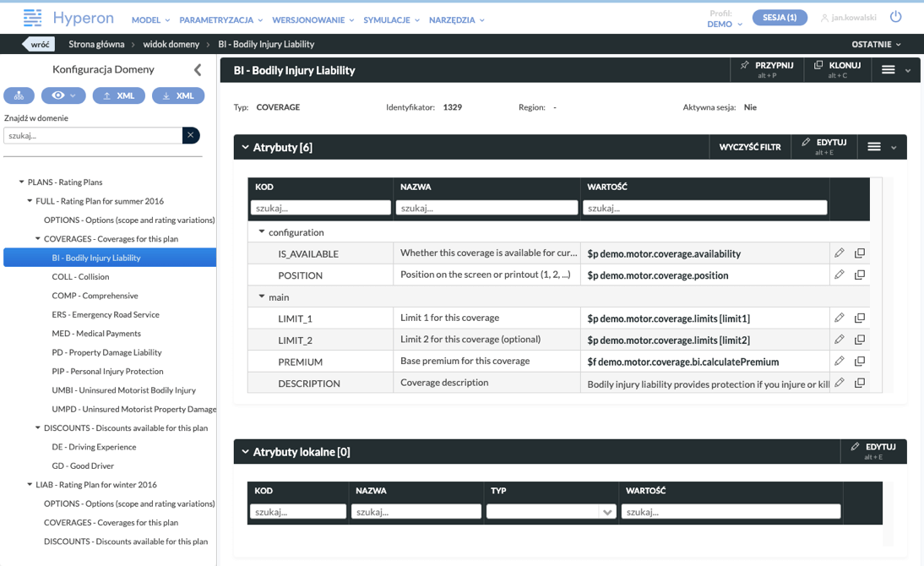The image size is (924, 566).
Task: Click the power logout icon
Action: click(x=896, y=17)
